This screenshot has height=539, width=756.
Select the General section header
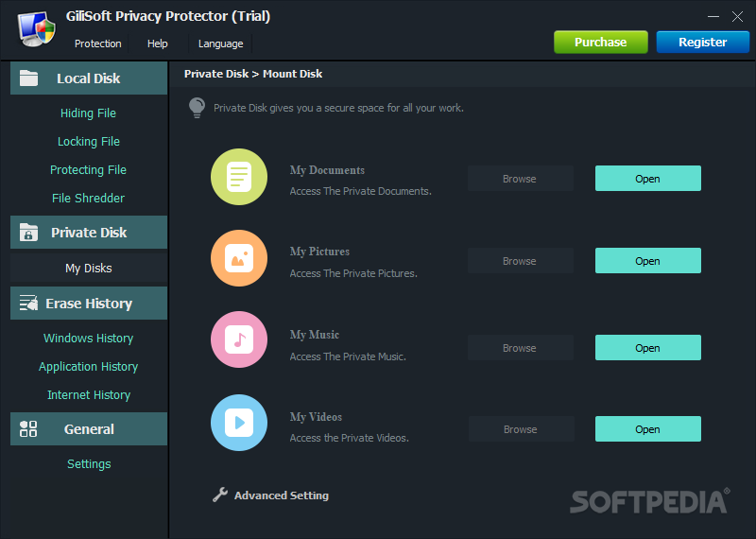[x=89, y=428]
